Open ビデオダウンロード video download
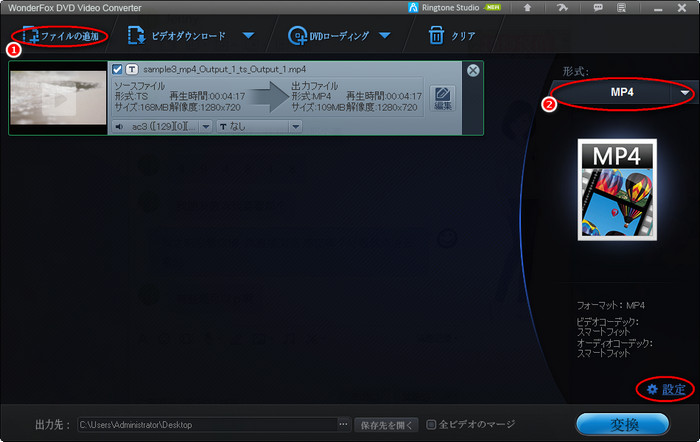Viewport: 700px width, 442px height. click(x=177, y=36)
